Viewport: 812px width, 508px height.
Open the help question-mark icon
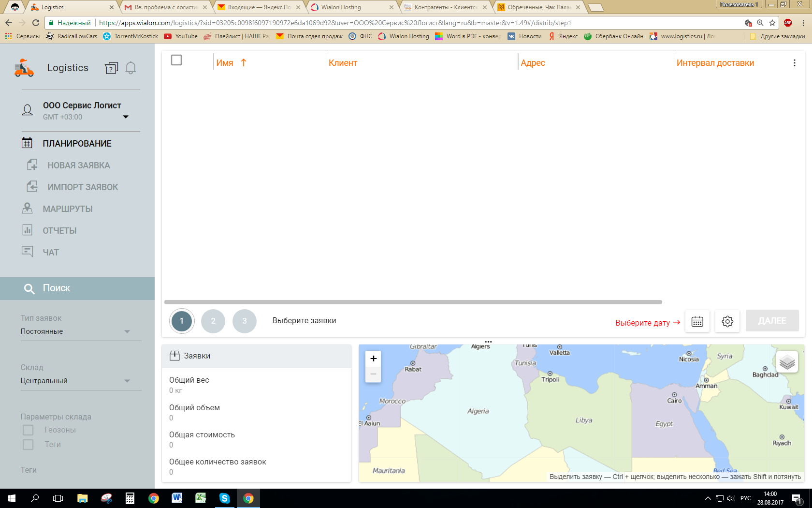point(111,68)
